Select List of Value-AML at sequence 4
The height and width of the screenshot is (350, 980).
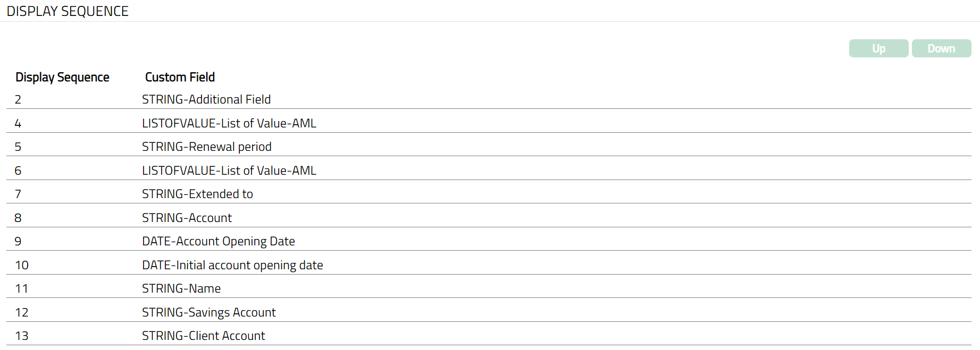click(229, 123)
